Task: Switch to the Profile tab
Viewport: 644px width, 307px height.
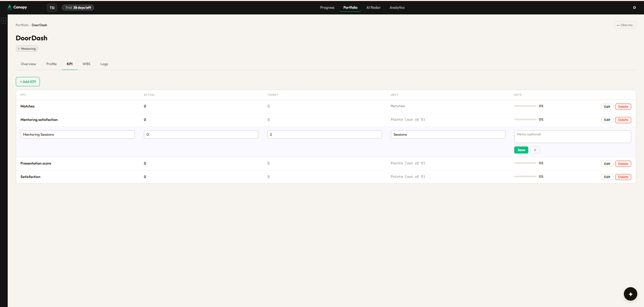Action: tap(51, 64)
